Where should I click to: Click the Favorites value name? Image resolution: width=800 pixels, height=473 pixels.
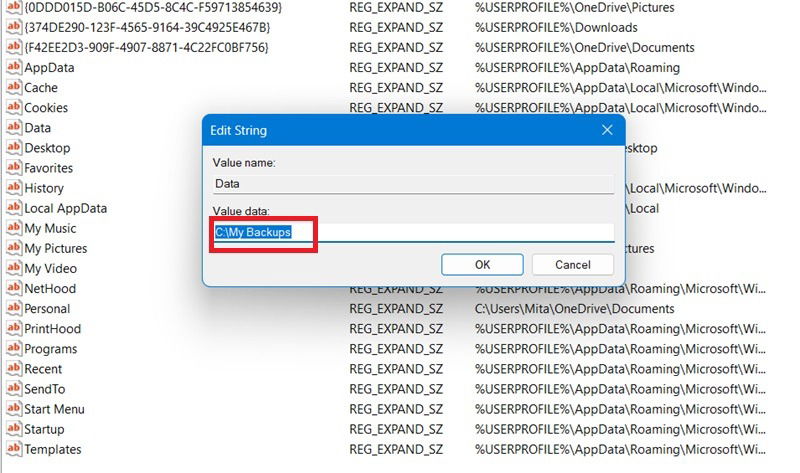pyautogui.click(x=48, y=168)
